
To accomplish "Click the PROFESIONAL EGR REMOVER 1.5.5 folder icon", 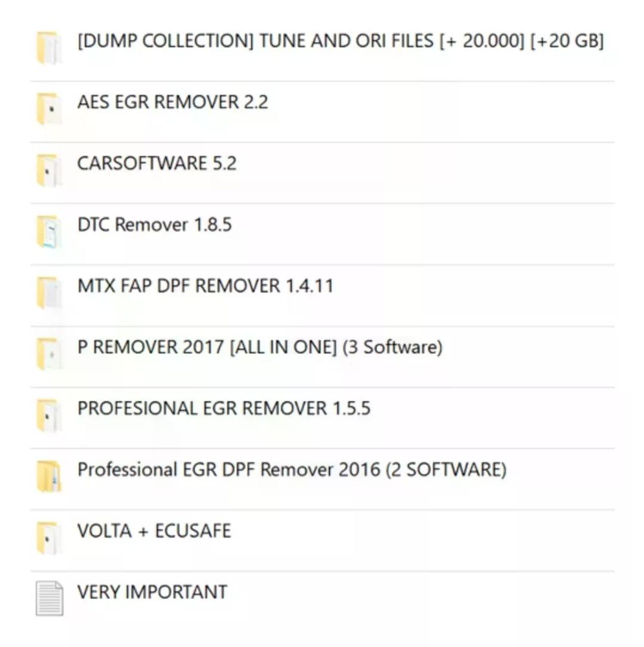I will tap(49, 415).
